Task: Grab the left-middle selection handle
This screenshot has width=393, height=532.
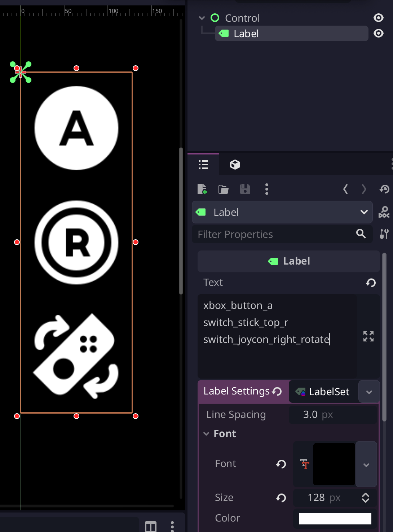Action: pyautogui.click(x=17, y=242)
